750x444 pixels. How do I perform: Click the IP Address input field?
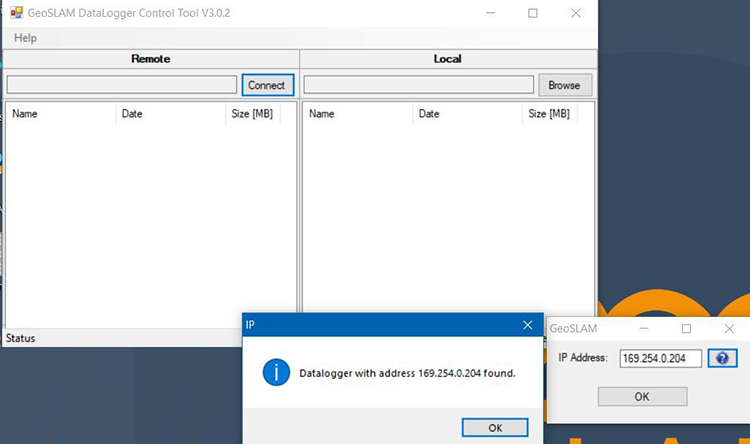coord(660,358)
